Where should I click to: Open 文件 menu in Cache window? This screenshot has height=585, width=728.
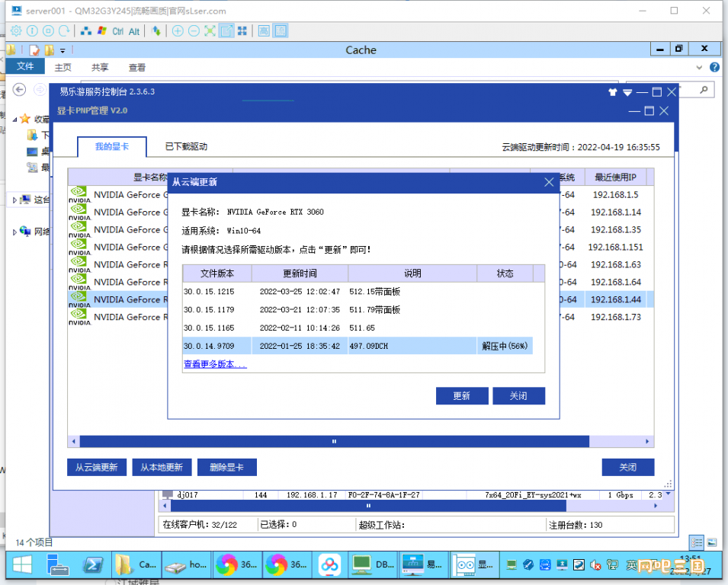pyautogui.click(x=25, y=66)
